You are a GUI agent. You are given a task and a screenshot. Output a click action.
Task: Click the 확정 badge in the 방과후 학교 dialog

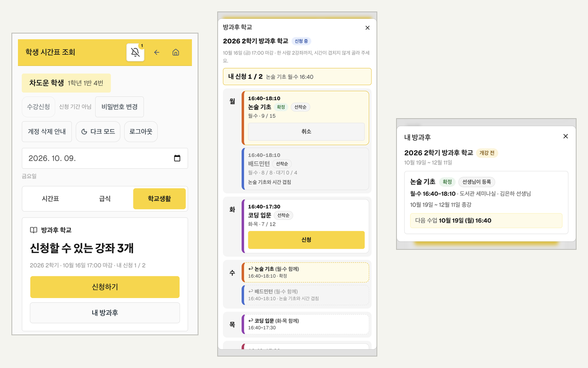tap(281, 107)
